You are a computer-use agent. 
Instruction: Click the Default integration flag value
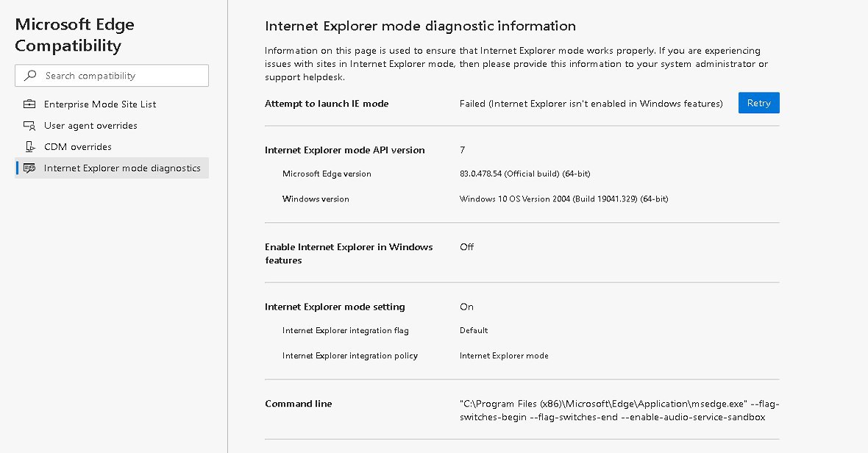pyautogui.click(x=474, y=331)
